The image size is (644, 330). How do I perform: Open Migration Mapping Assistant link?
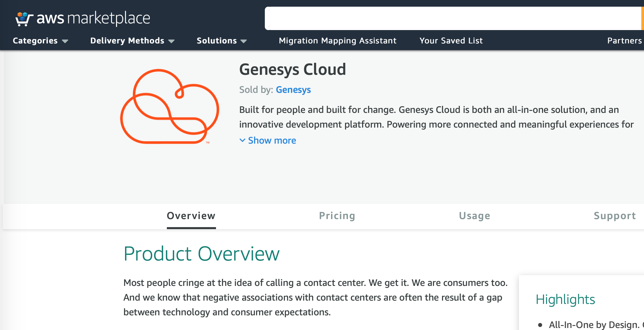[x=338, y=41]
